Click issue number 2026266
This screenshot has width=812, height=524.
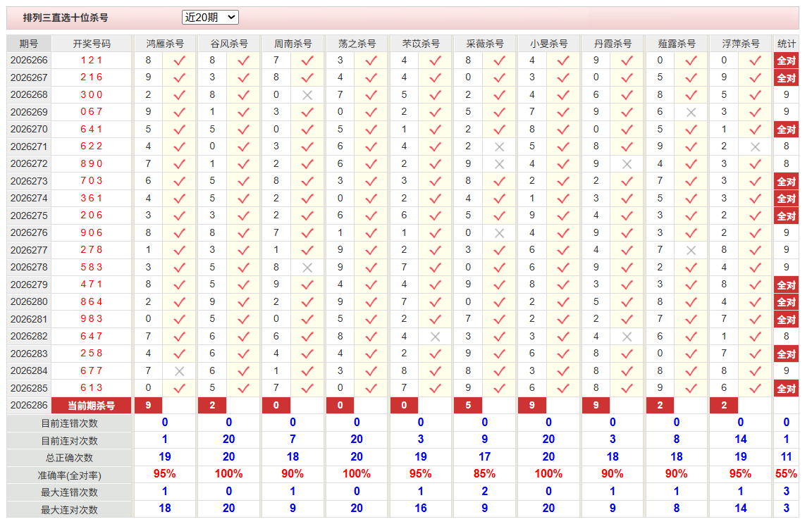point(29,60)
